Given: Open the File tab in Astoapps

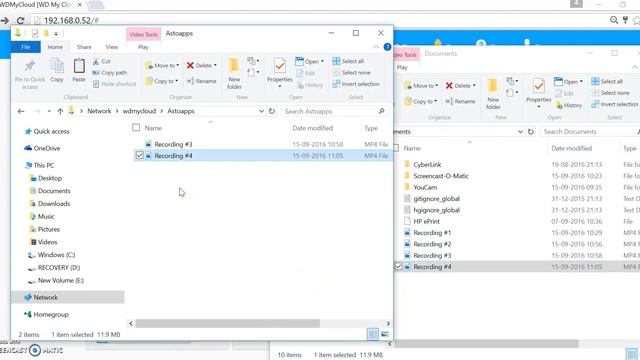Looking at the screenshot, I should pyautogui.click(x=25, y=47).
